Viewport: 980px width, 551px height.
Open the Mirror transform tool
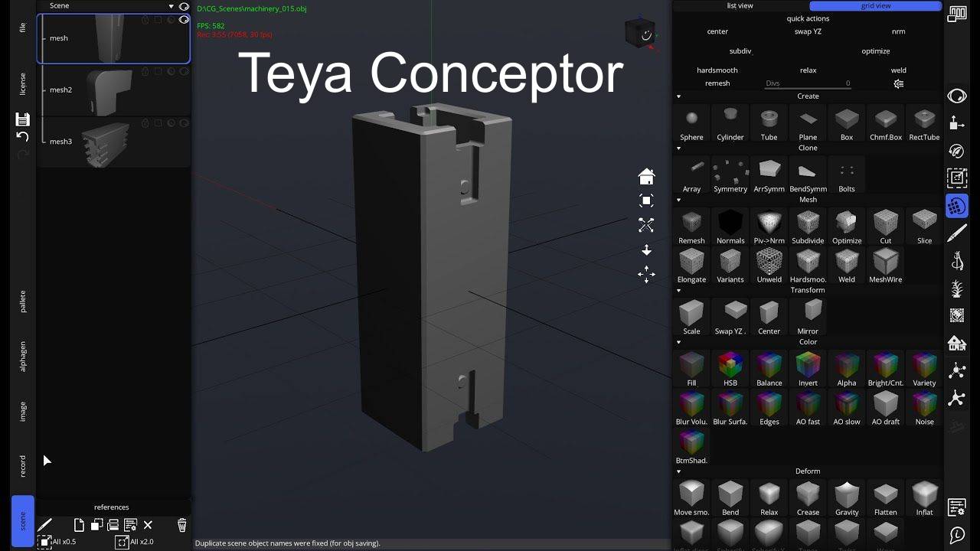(808, 316)
